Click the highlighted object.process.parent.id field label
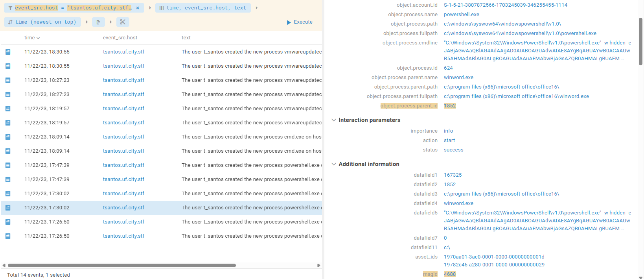This screenshot has height=279, width=644. (x=409, y=106)
